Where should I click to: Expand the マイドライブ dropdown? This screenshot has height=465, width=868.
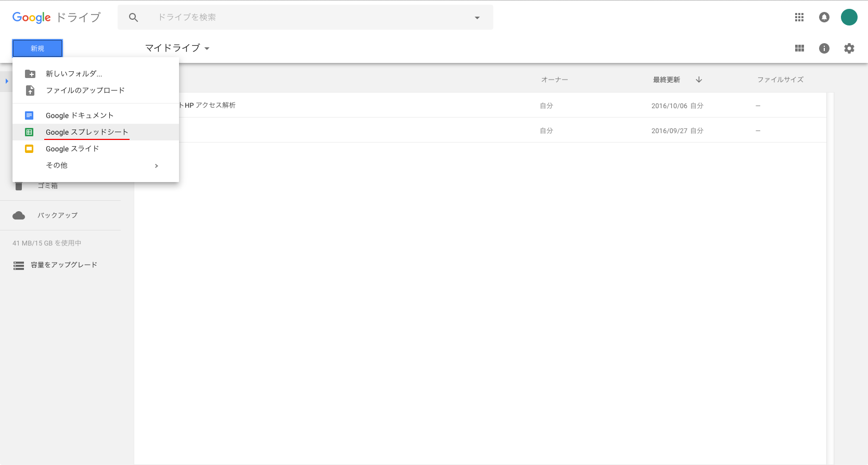177,48
